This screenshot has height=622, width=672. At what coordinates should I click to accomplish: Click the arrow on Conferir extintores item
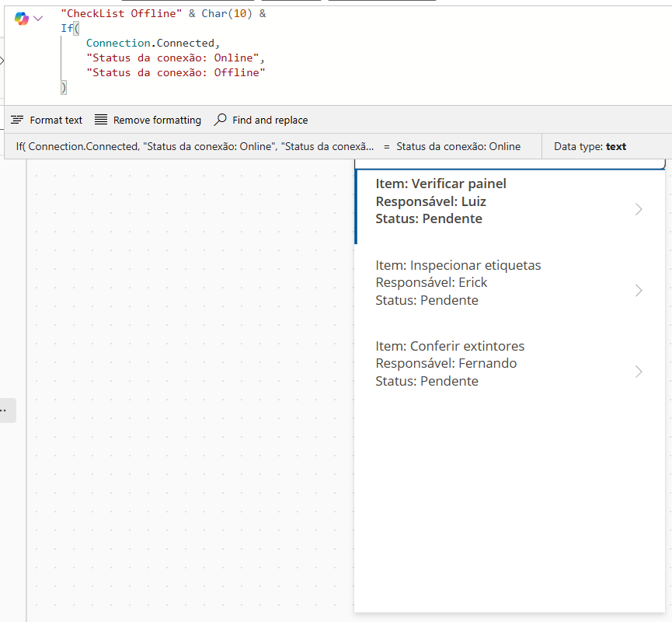click(x=639, y=372)
